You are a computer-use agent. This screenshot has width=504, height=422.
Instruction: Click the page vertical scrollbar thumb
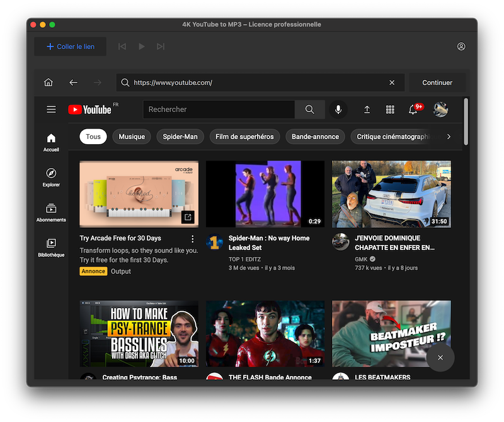point(466,122)
